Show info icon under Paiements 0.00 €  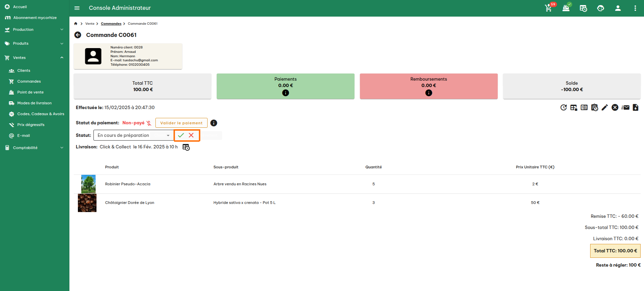click(x=285, y=93)
